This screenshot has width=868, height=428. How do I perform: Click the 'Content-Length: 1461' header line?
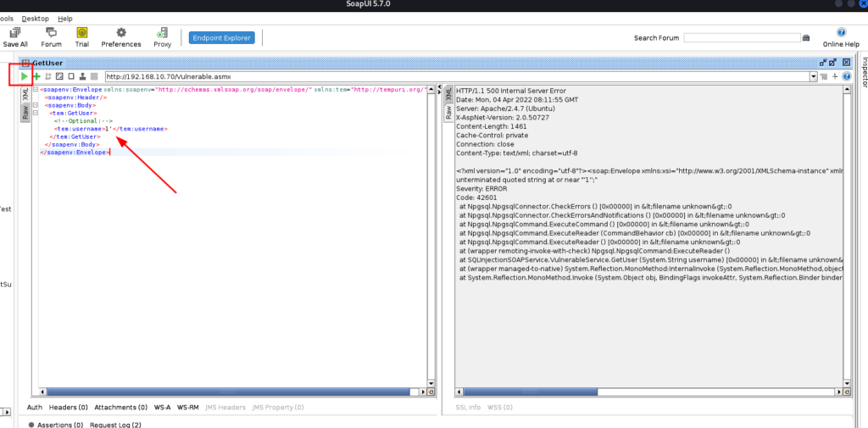pos(489,126)
